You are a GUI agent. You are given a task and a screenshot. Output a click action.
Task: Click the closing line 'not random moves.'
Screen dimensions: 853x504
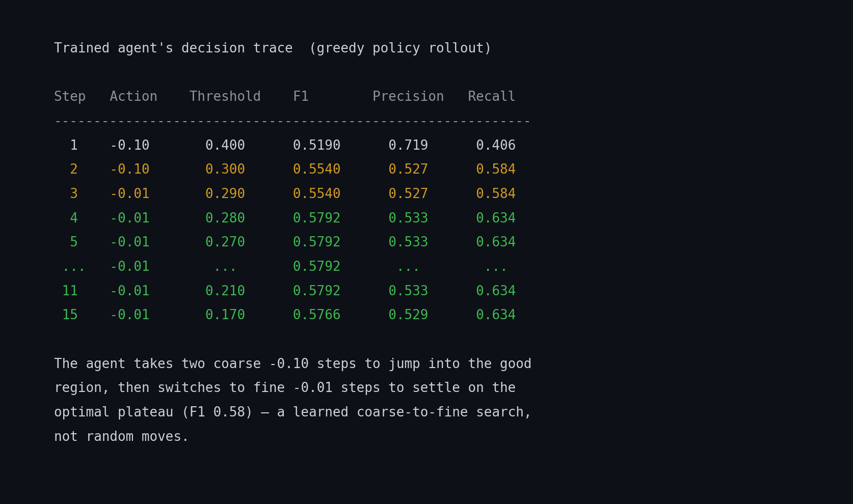click(121, 437)
